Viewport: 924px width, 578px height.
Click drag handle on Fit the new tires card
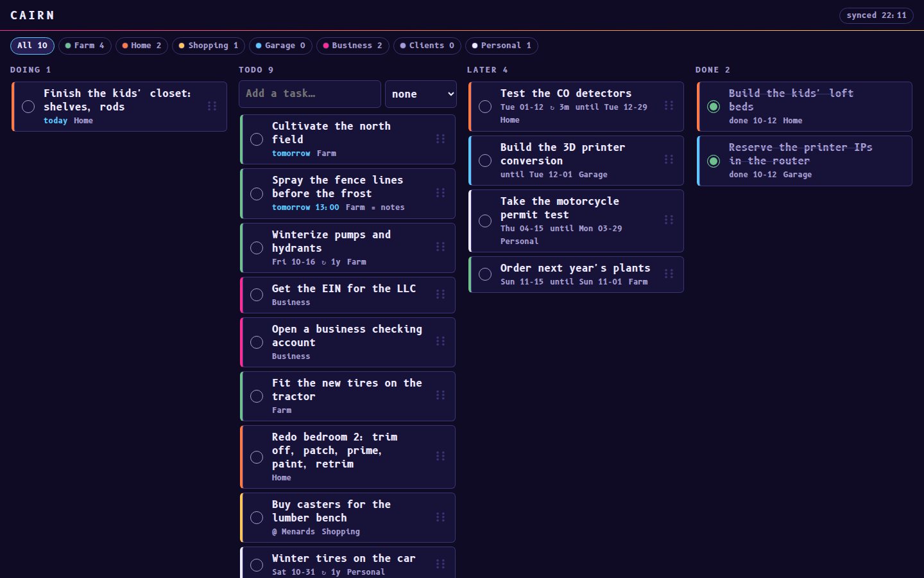tap(440, 395)
